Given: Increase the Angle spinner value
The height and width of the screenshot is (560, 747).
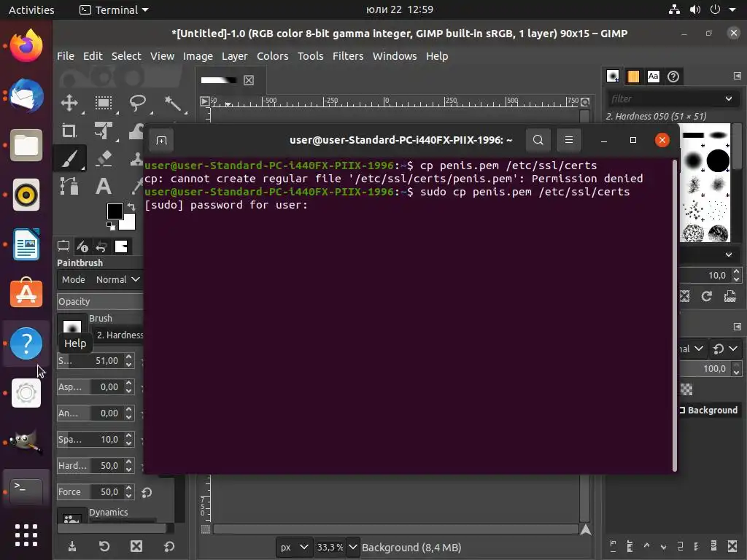Looking at the screenshot, I should click(x=128, y=409).
